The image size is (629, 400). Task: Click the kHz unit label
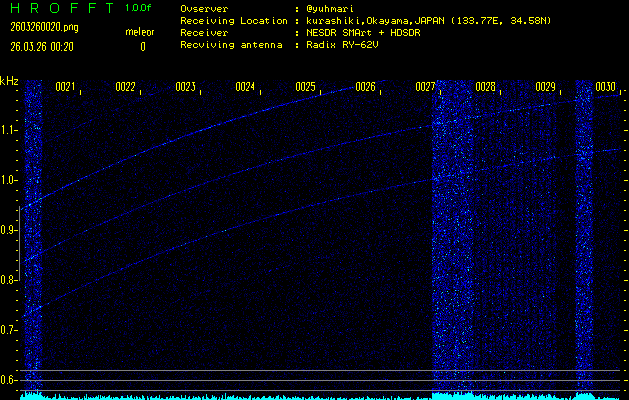[x=9, y=81]
